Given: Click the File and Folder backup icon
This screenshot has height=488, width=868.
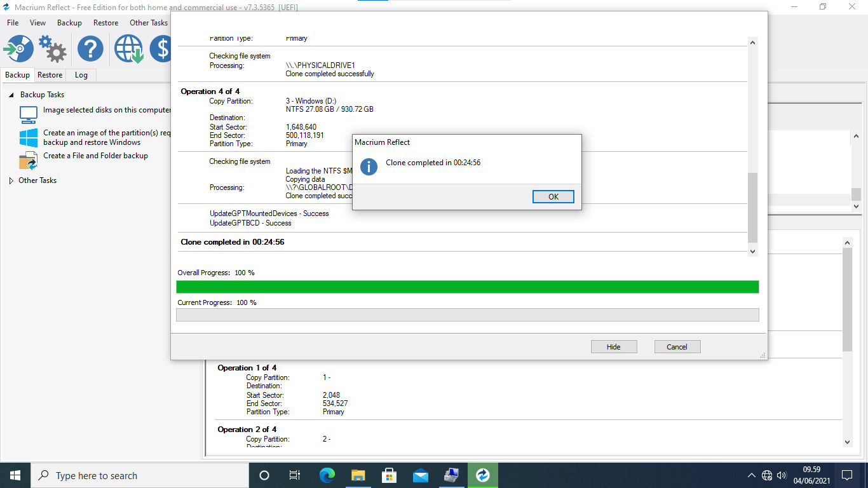Looking at the screenshot, I should pyautogui.click(x=29, y=161).
